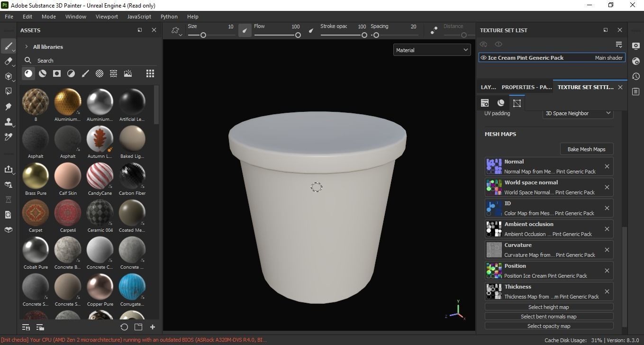Open the Mode menu
Screen dimensions: 644x345
click(48, 17)
